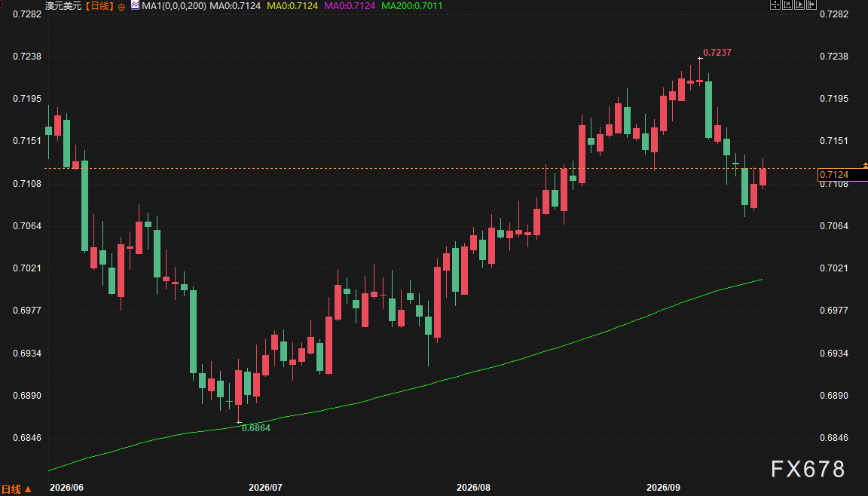
Task: Click the 澳元美元 symbol name
Action: 63,5
